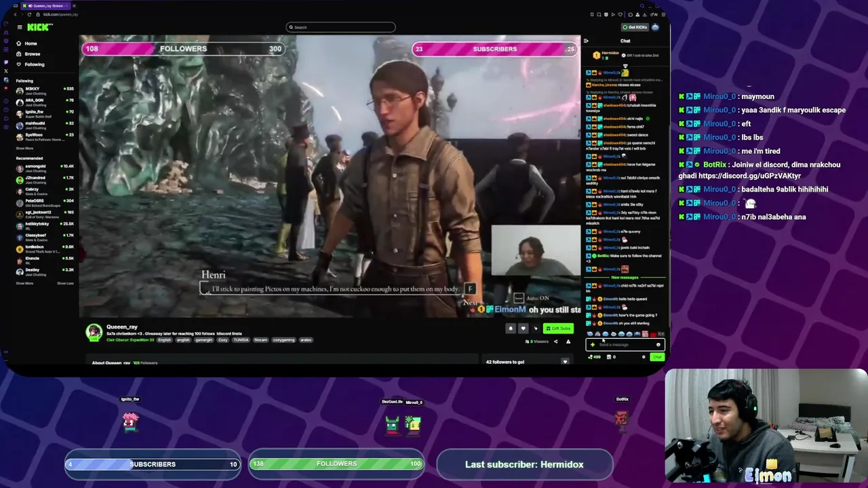868x488 pixels.
Task: Open chat settings gear icon
Action: click(x=644, y=357)
